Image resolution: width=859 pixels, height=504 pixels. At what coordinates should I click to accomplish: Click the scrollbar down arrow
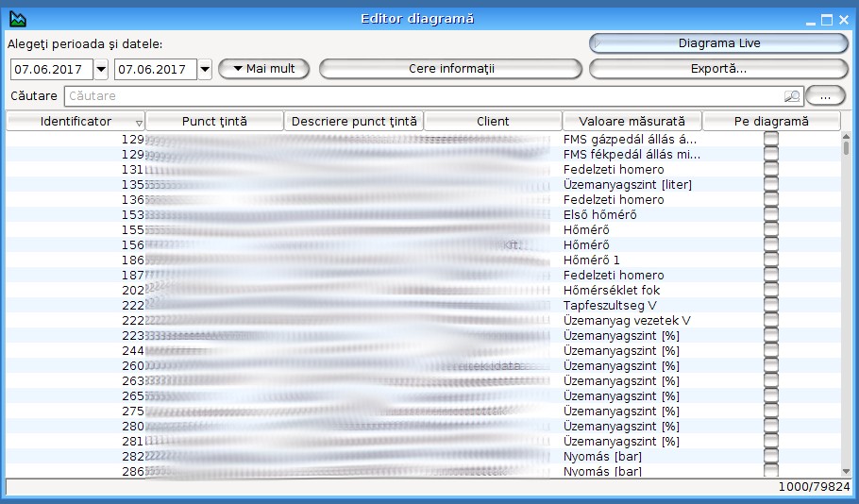point(846,470)
